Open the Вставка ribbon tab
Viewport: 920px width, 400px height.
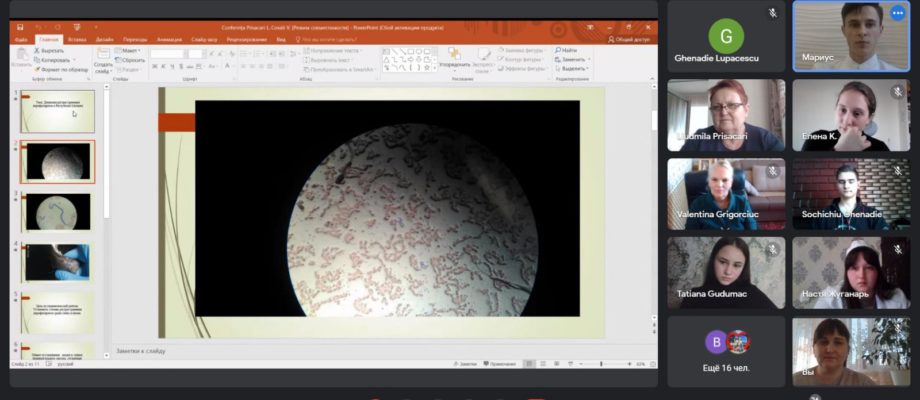[x=77, y=40]
